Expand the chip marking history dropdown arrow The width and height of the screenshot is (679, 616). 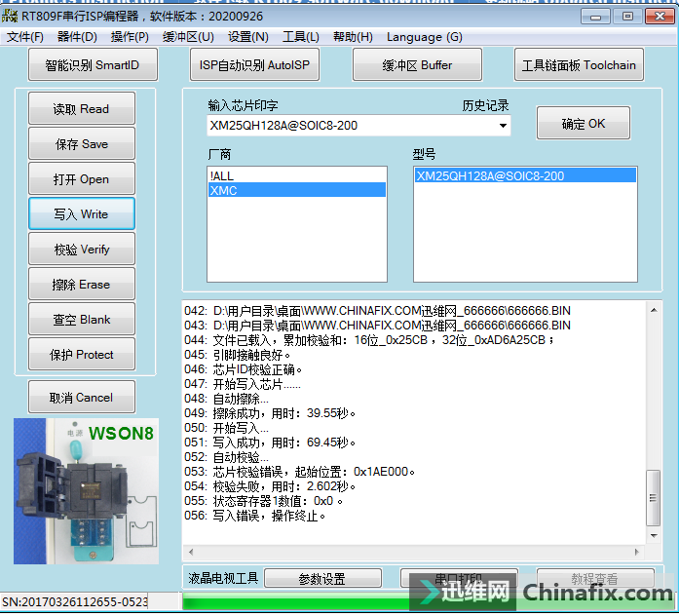coord(503,126)
